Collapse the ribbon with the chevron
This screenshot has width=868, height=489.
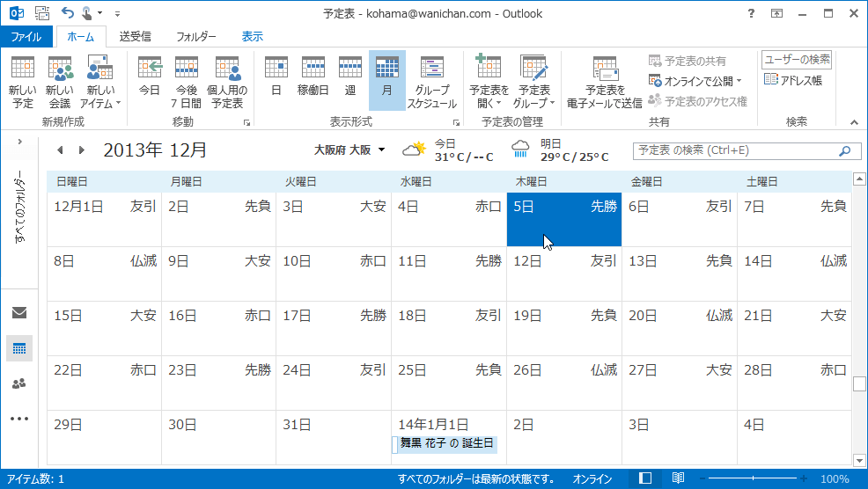click(854, 122)
